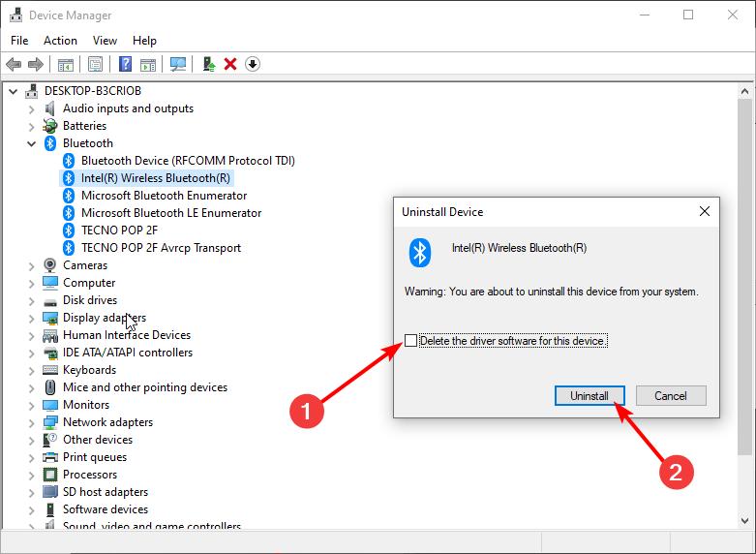Image resolution: width=756 pixels, height=554 pixels.
Task: Click the Cancel button in dialog
Action: [671, 396]
